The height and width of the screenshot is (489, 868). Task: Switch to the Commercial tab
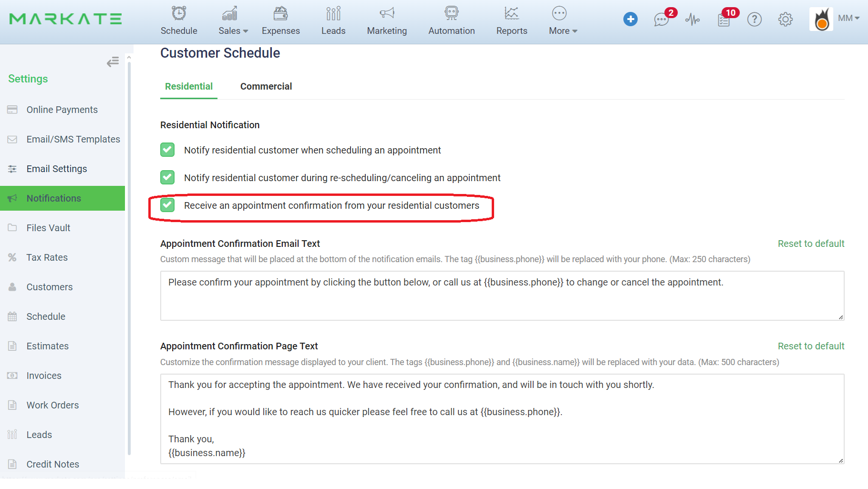(266, 86)
